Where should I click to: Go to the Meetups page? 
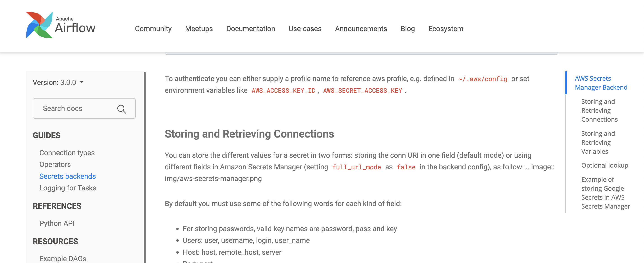(x=199, y=29)
